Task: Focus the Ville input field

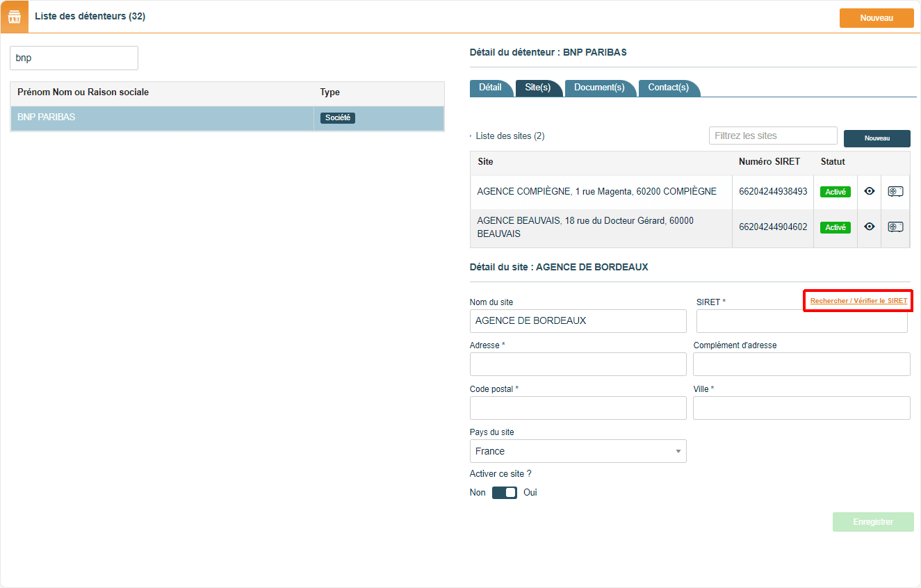Action: pos(801,408)
